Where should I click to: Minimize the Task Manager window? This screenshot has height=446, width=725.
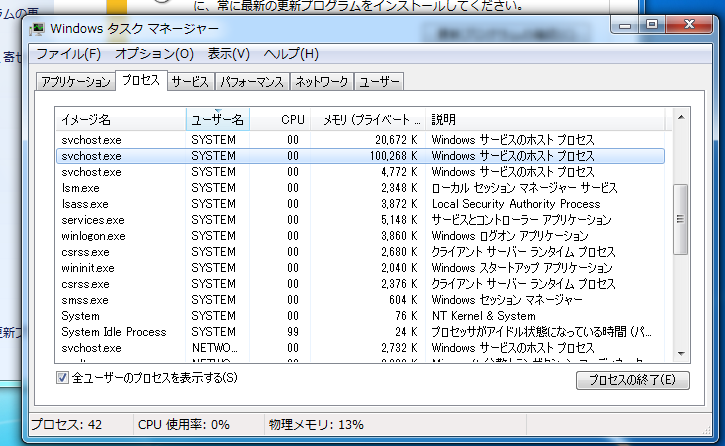pyautogui.click(x=625, y=25)
